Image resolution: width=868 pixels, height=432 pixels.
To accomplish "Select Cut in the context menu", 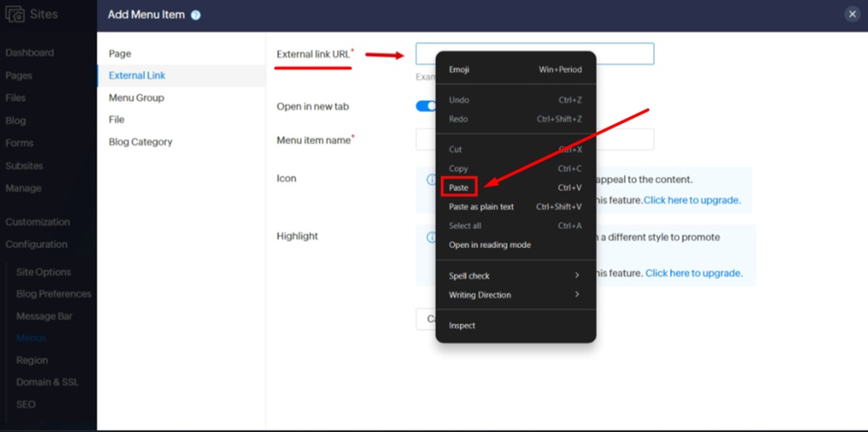I will (516, 149).
